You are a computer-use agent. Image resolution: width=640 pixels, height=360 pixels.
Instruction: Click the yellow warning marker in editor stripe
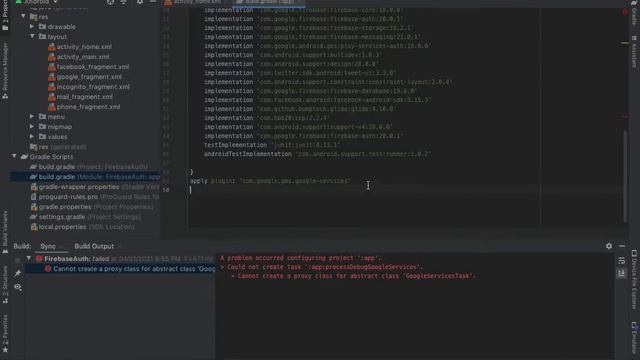coord(625,42)
